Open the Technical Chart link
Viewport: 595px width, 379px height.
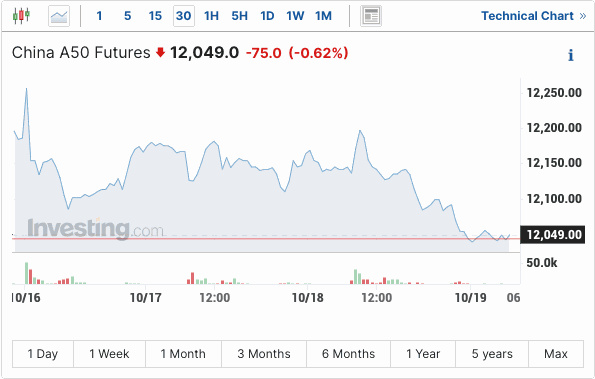coord(534,16)
